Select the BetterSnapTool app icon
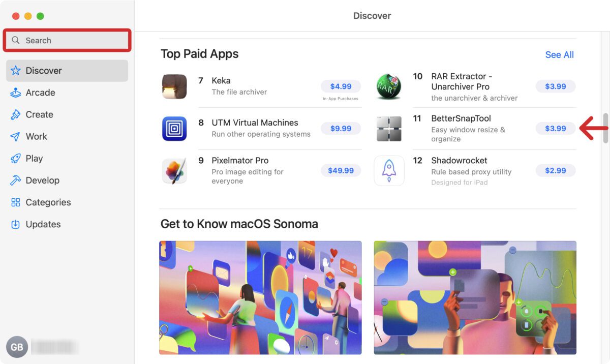 389,129
